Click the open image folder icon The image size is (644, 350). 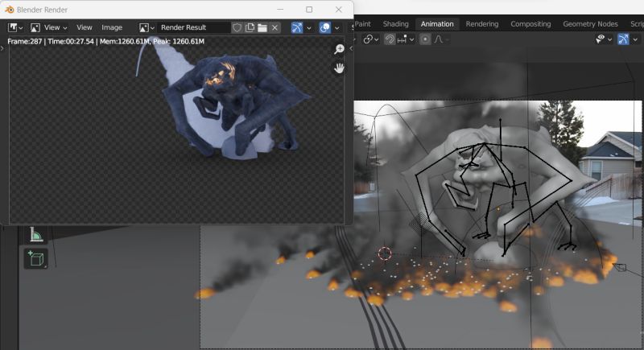tap(262, 27)
